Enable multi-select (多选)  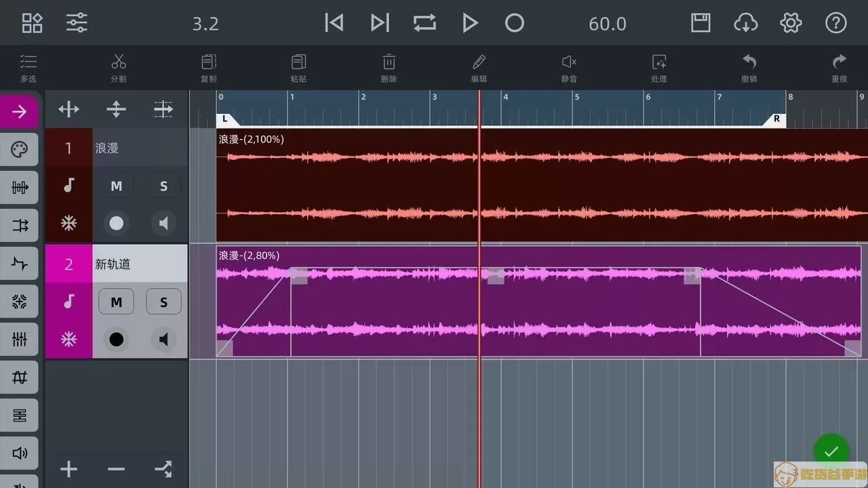(x=28, y=68)
